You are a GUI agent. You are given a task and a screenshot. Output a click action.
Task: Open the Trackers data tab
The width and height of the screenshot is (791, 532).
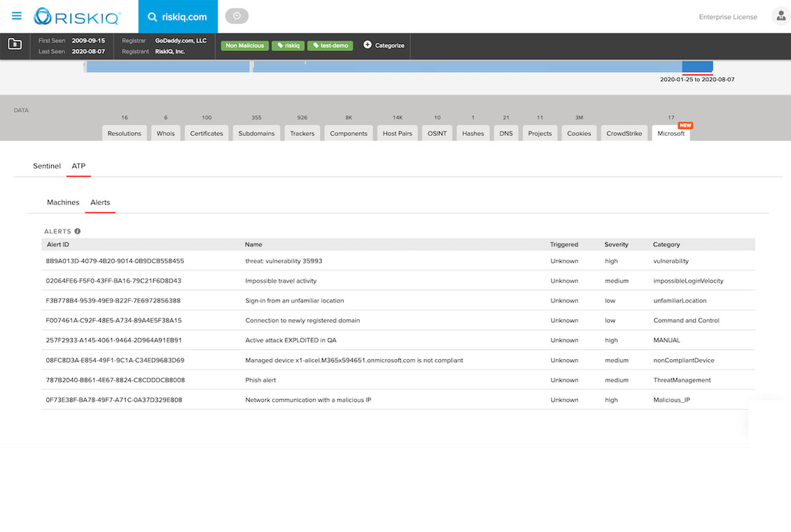pos(302,133)
